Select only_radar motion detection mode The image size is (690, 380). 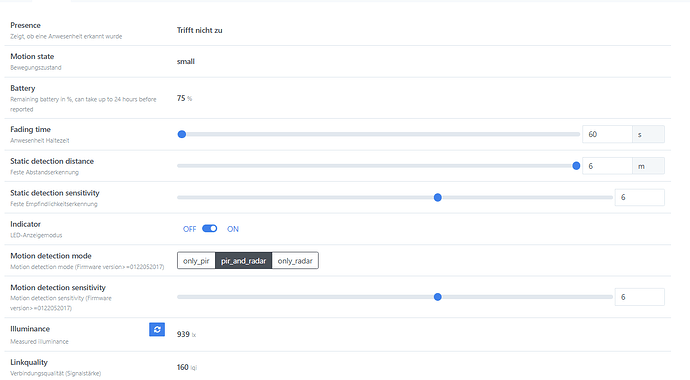[x=295, y=260]
